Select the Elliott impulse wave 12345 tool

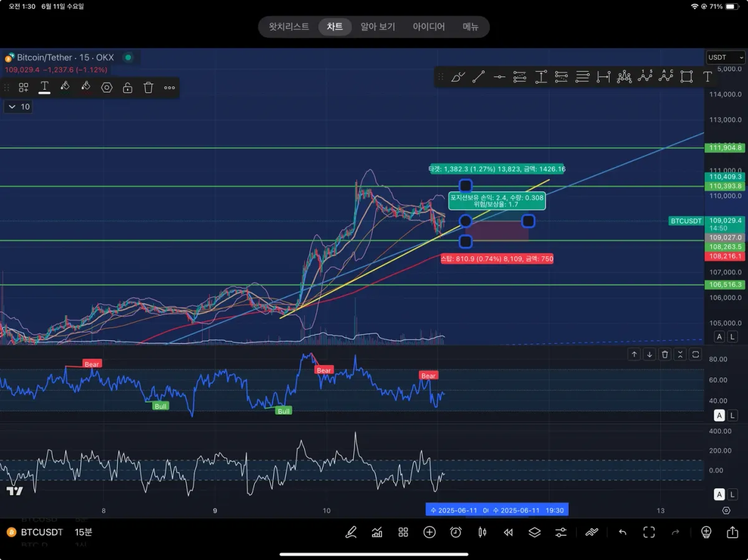645,77
